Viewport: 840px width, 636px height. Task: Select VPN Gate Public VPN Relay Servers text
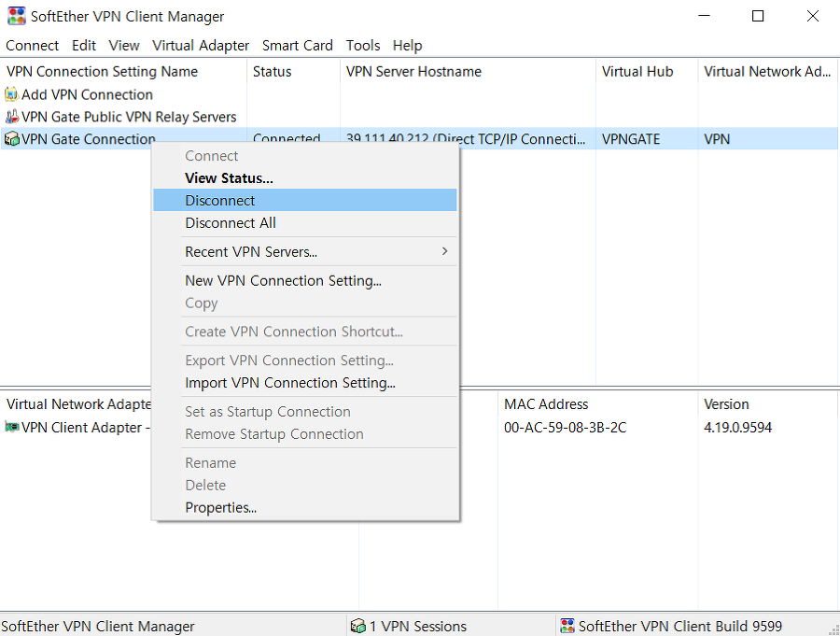[129, 117]
